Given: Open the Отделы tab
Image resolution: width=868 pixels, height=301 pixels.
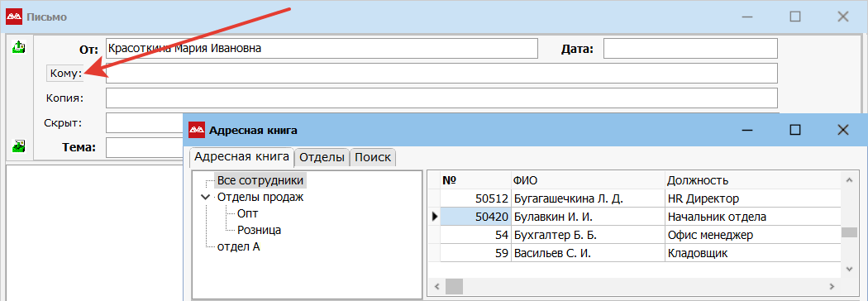Looking at the screenshot, I should pyautogui.click(x=322, y=157).
